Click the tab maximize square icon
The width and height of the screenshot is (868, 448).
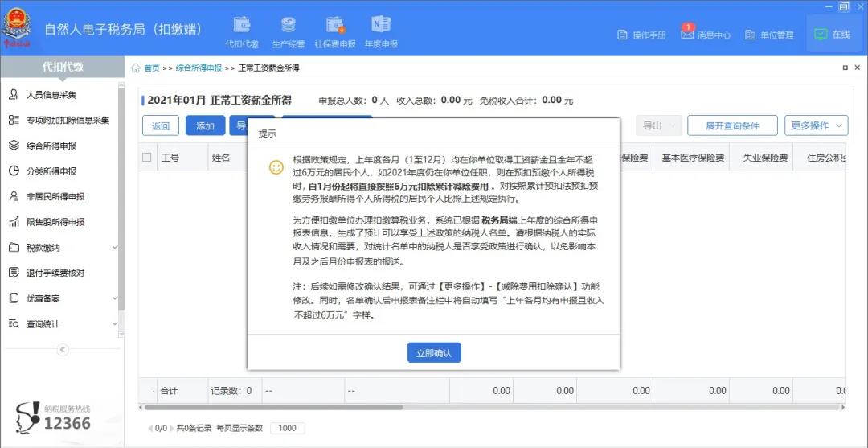tap(845, 68)
